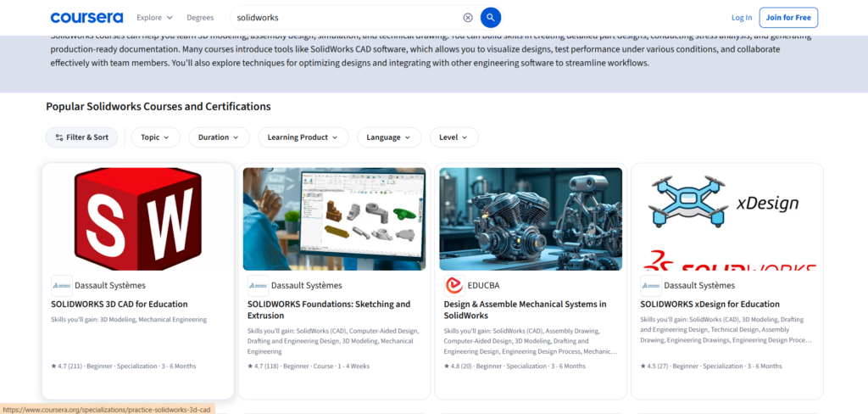Click the Coursera logo
868x414 pixels.
(87, 17)
